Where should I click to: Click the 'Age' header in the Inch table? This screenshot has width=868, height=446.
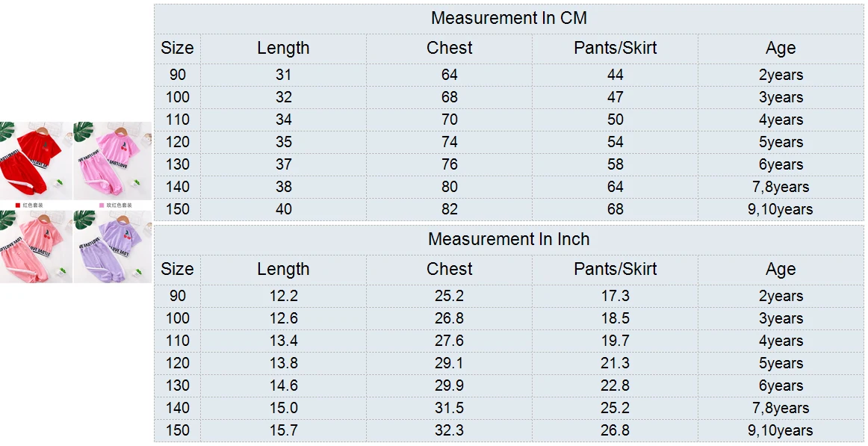pyautogui.click(x=781, y=269)
